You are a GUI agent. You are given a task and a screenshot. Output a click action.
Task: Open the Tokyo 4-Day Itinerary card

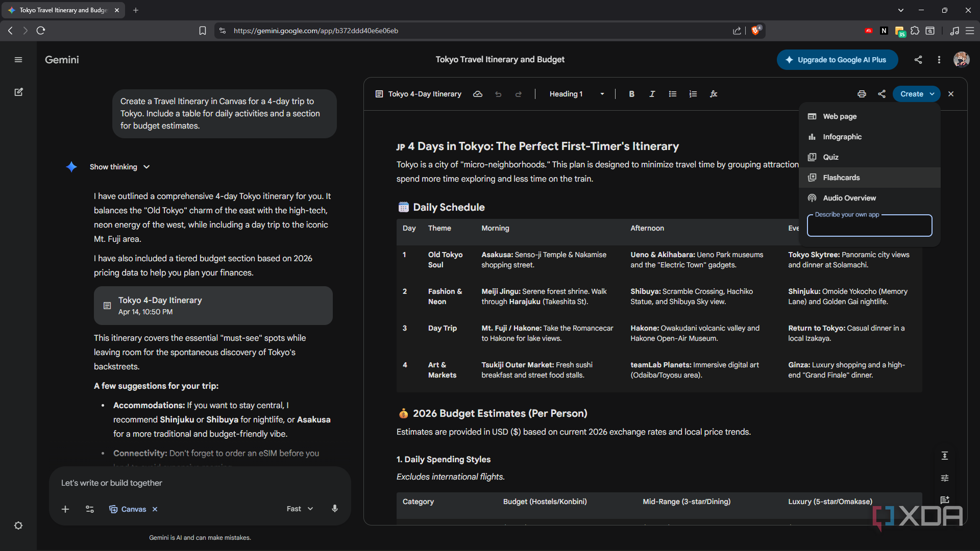pyautogui.click(x=213, y=306)
